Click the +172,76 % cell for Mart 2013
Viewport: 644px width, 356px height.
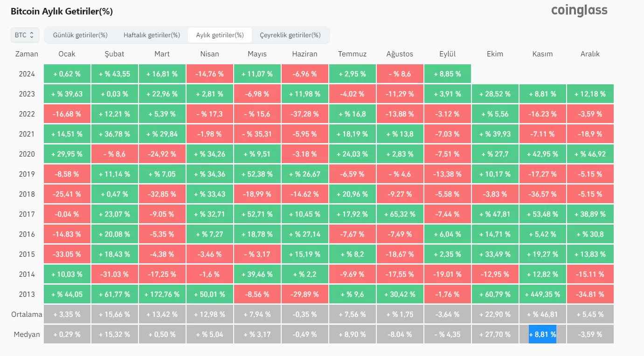point(162,294)
